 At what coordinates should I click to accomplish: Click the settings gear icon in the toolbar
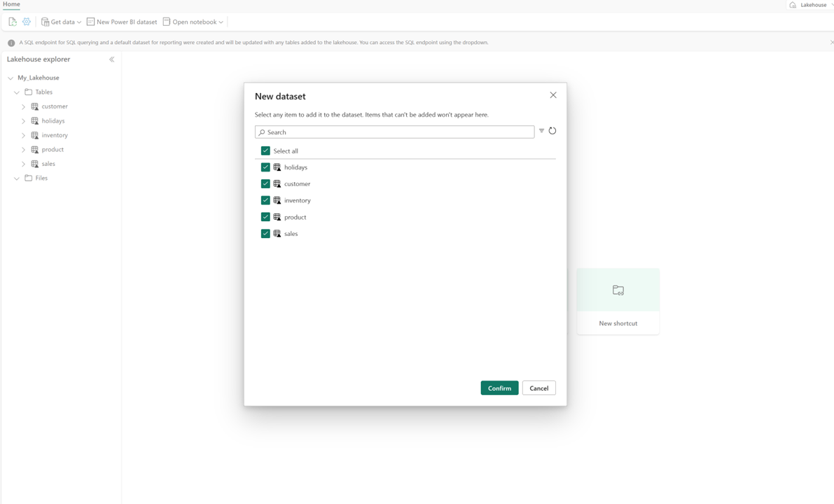coord(27,22)
